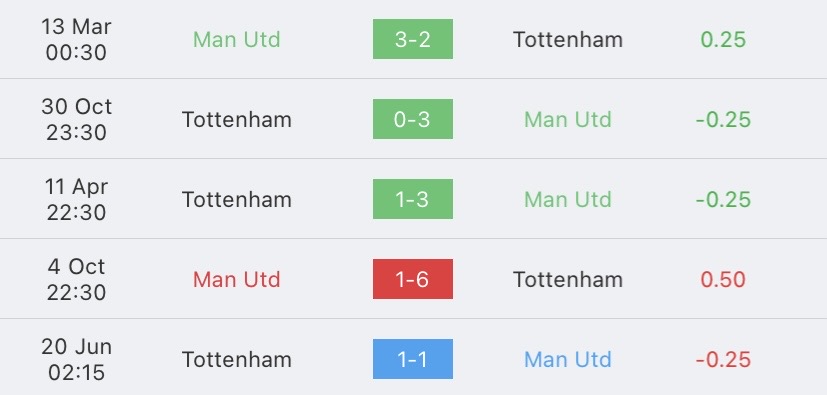Select Tottenham in 30 Oct match
Screen dimensions: 827x395
236,120
